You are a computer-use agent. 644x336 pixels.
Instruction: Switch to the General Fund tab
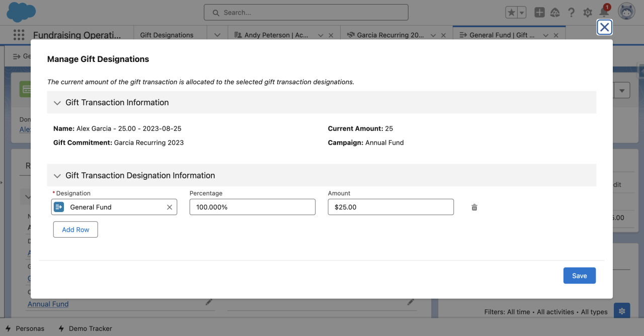[497, 35]
